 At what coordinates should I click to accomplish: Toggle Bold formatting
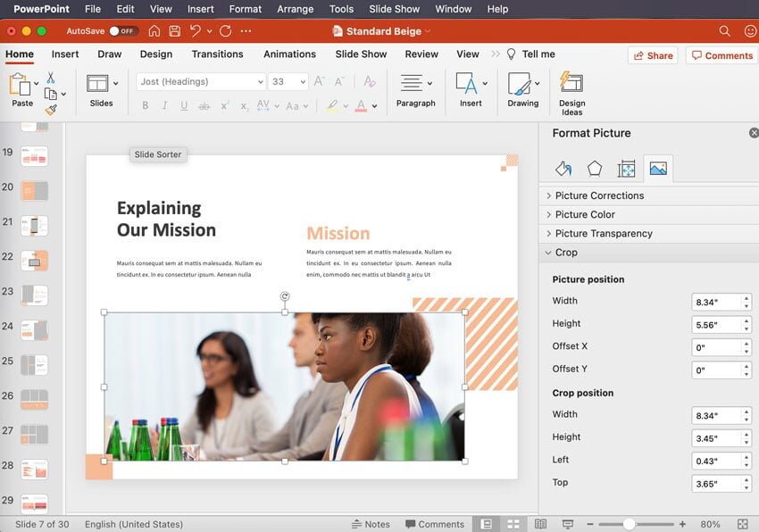pyautogui.click(x=146, y=106)
